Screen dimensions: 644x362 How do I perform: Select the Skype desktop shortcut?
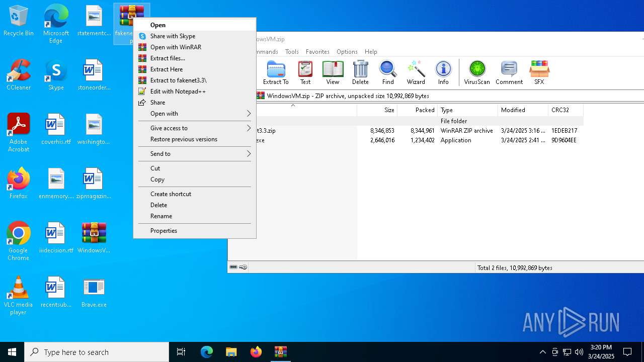pyautogui.click(x=56, y=75)
